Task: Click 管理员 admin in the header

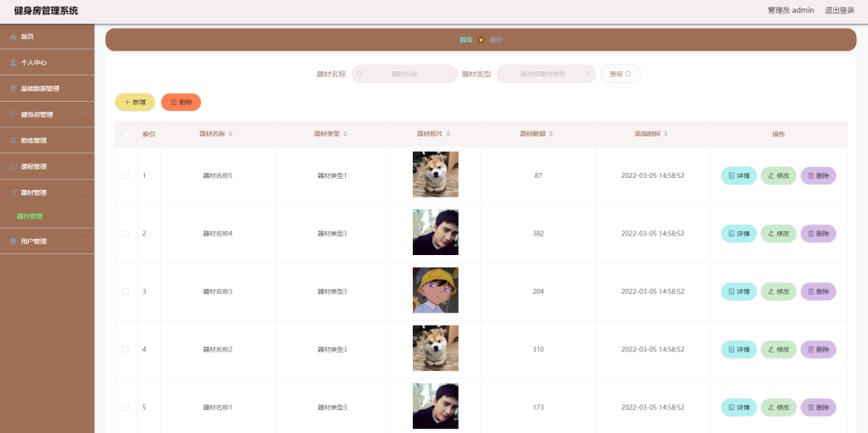Action: pyautogui.click(x=791, y=10)
